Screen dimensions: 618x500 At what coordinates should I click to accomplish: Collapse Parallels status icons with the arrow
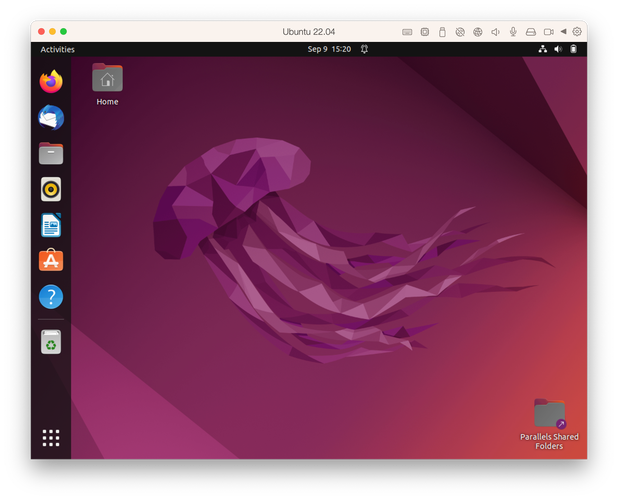(564, 32)
